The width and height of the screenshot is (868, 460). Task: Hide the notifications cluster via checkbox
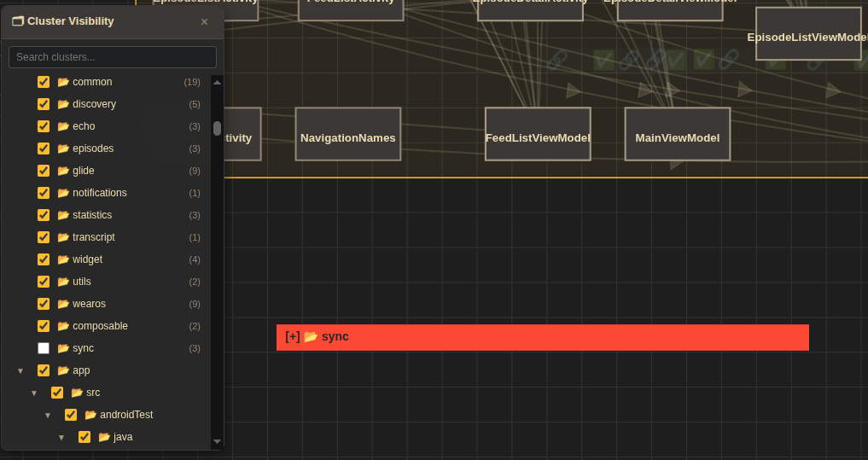coord(44,193)
